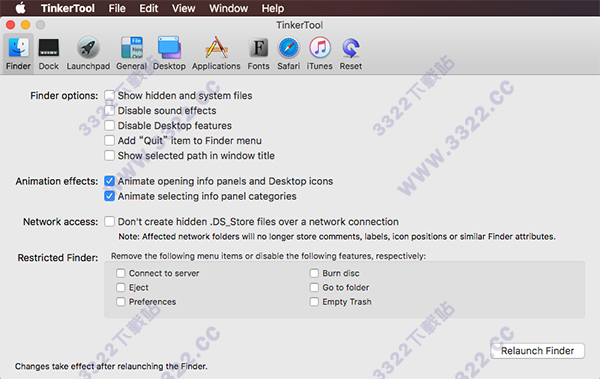Enable Add Quit item to Finder menu
The width and height of the screenshot is (600, 379).
(109, 140)
